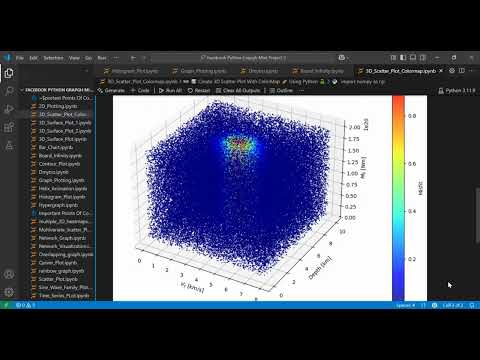Screen dimensions: 480x360
Task: Open the Edit menu
Action: click(33, 58)
